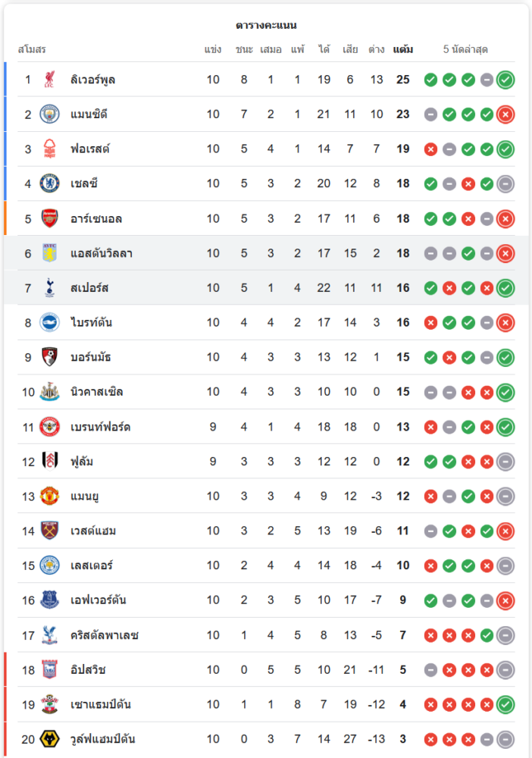
Task: Open the เซาแธมป์ตัน team name link
Action: tap(101, 704)
